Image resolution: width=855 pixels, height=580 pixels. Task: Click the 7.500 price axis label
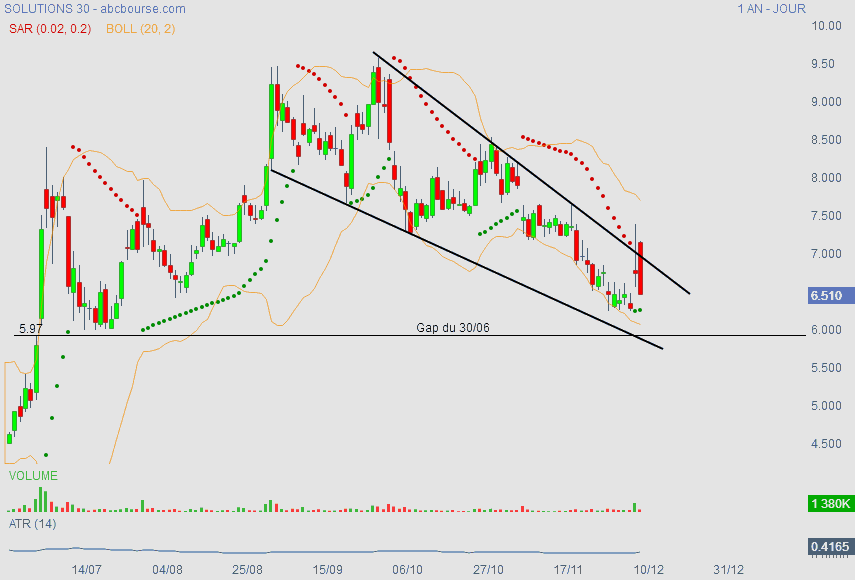click(x=826, y=216)
